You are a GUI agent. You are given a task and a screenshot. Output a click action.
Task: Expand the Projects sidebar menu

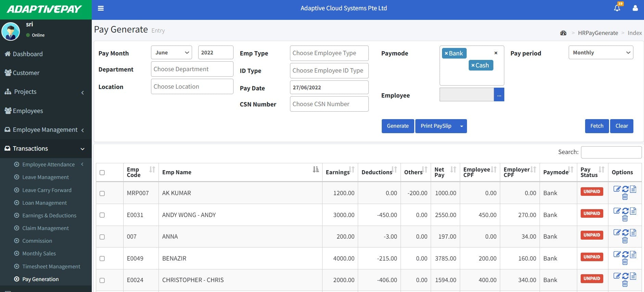pyautogui.click(x=46, y=92)
